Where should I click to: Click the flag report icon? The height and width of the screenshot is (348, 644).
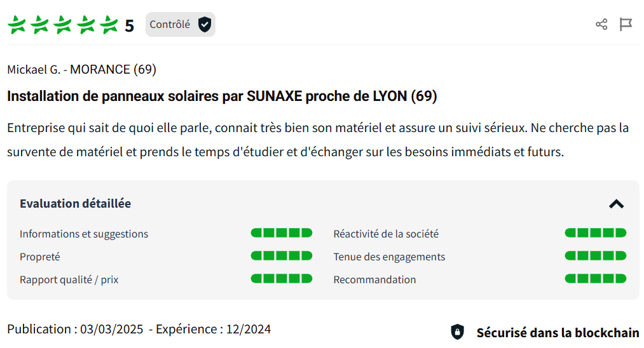coord(626,25)
